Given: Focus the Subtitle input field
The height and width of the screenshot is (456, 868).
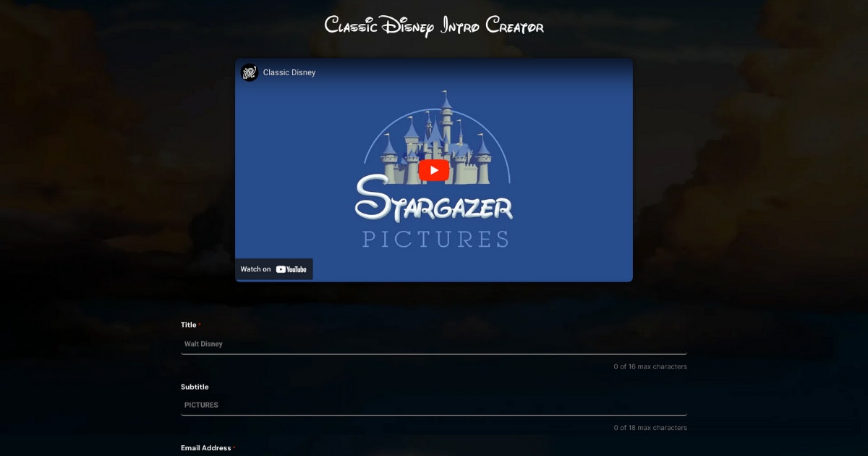Looking at the screenshot, I should click(434, 405).
